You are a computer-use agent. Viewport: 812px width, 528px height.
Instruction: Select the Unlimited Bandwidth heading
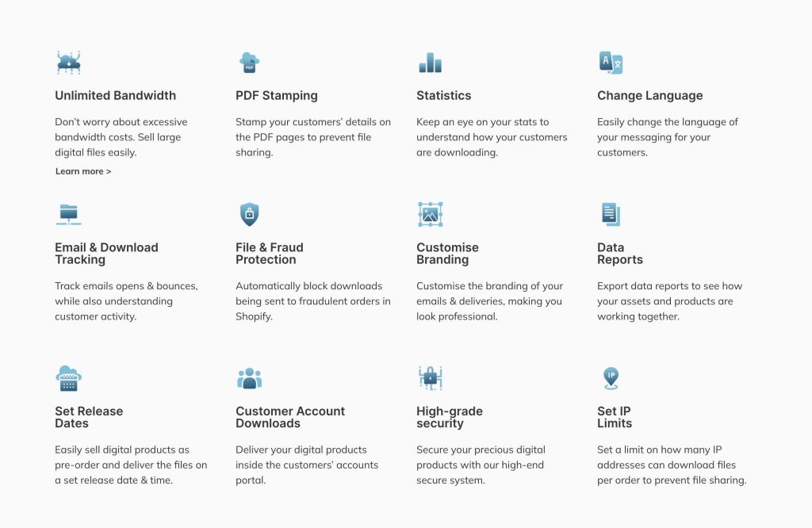point(116,96)
